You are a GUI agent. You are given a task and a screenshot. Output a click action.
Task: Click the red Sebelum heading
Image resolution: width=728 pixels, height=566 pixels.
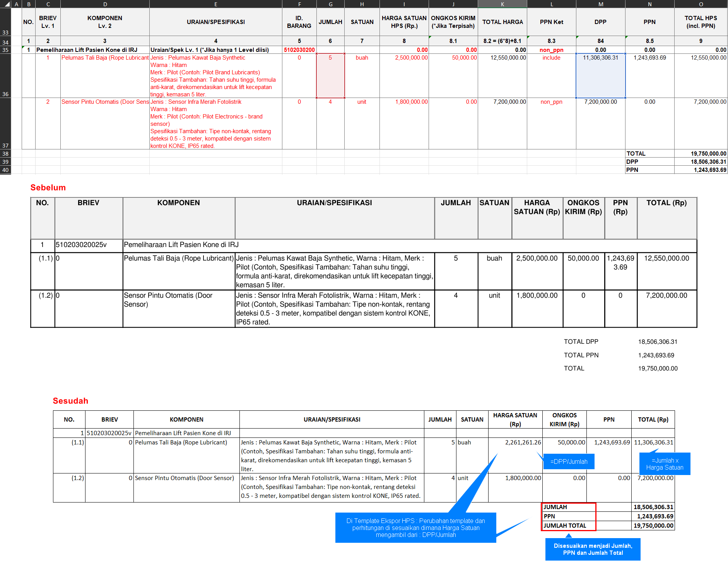click(x=48, y=188)
